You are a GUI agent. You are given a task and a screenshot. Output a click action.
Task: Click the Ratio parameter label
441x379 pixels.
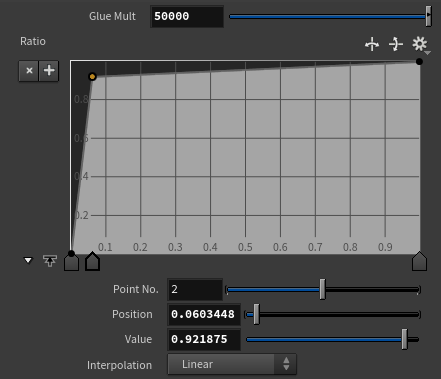tap(33, 41)
